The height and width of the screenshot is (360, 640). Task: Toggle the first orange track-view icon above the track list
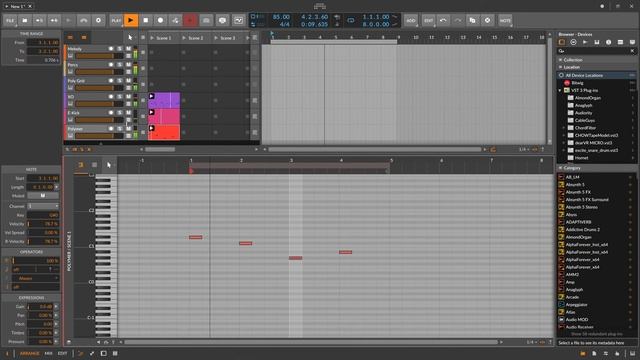[x=70, y=38]
